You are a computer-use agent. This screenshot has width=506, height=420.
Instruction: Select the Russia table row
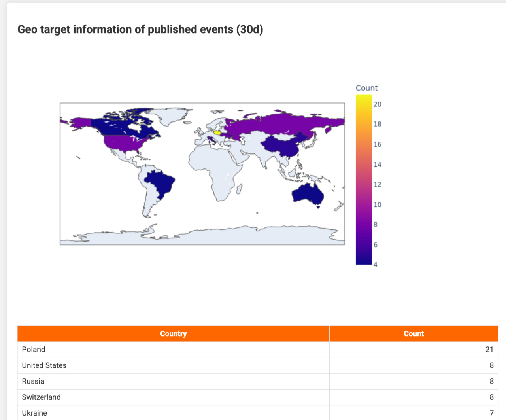[258, 381]
